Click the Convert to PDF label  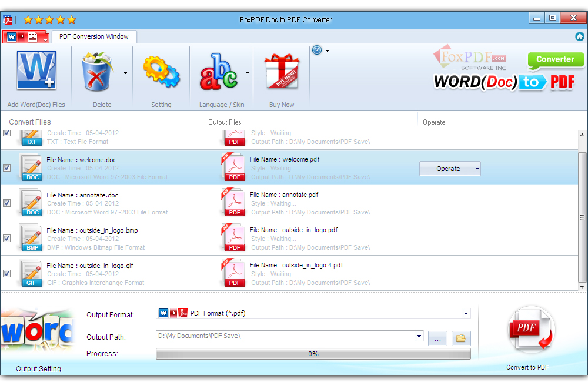coord(527,367)
